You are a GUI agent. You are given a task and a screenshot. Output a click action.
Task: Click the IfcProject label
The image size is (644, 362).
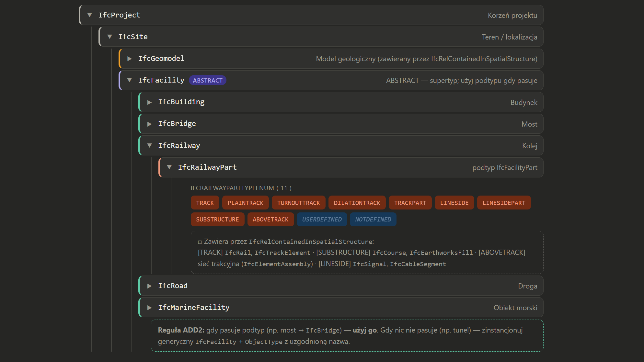pos(119,15)
